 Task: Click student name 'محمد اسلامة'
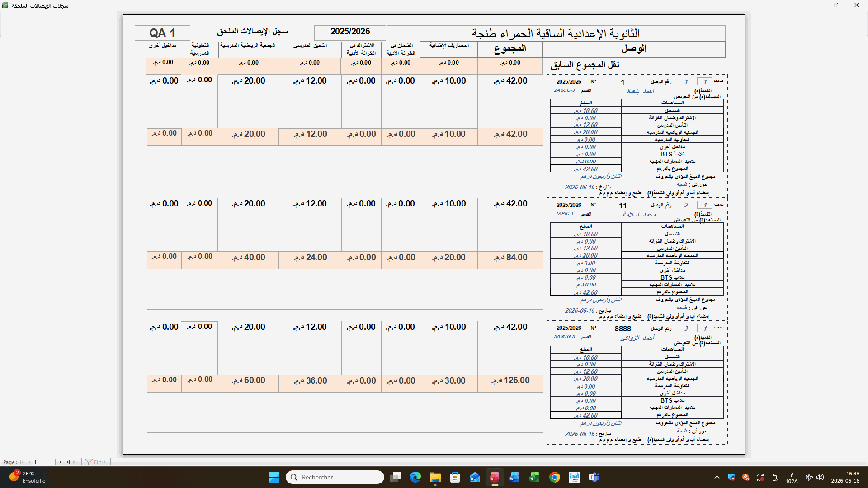coord(639,215)
